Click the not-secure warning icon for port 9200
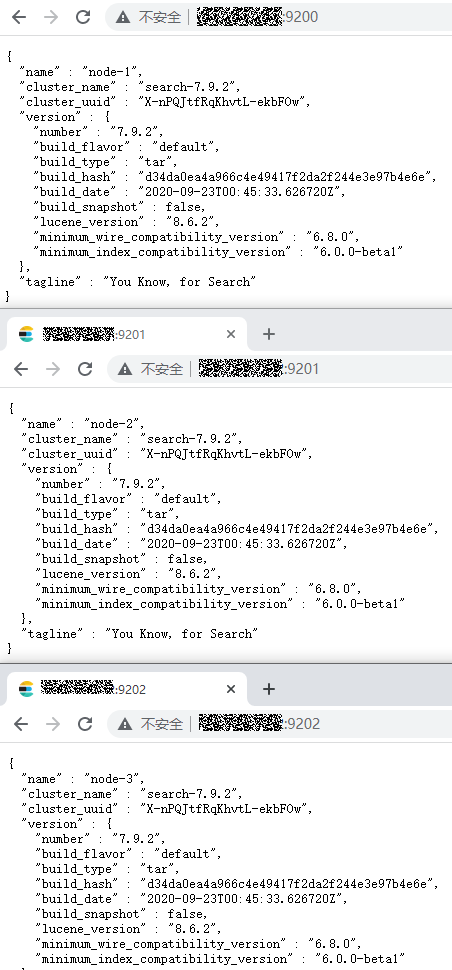 click(124, 17)
